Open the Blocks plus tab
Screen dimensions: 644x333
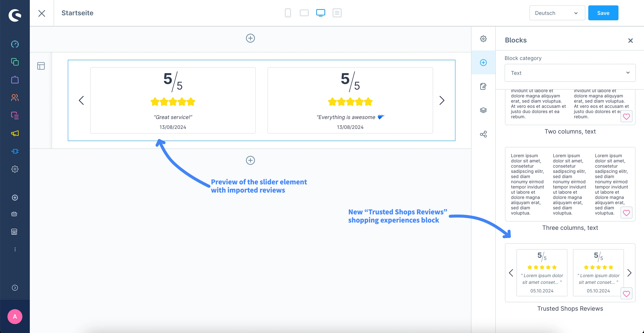coord(483,62)
